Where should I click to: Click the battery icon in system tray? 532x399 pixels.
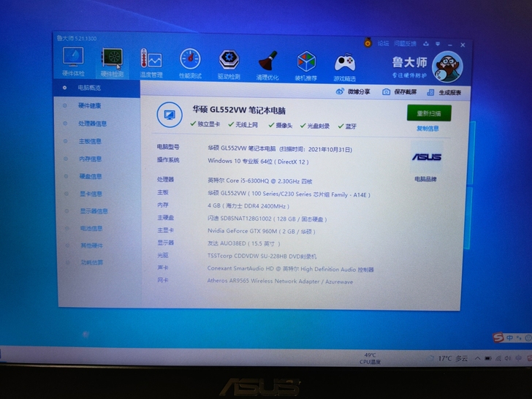click(x=488, y=358)
